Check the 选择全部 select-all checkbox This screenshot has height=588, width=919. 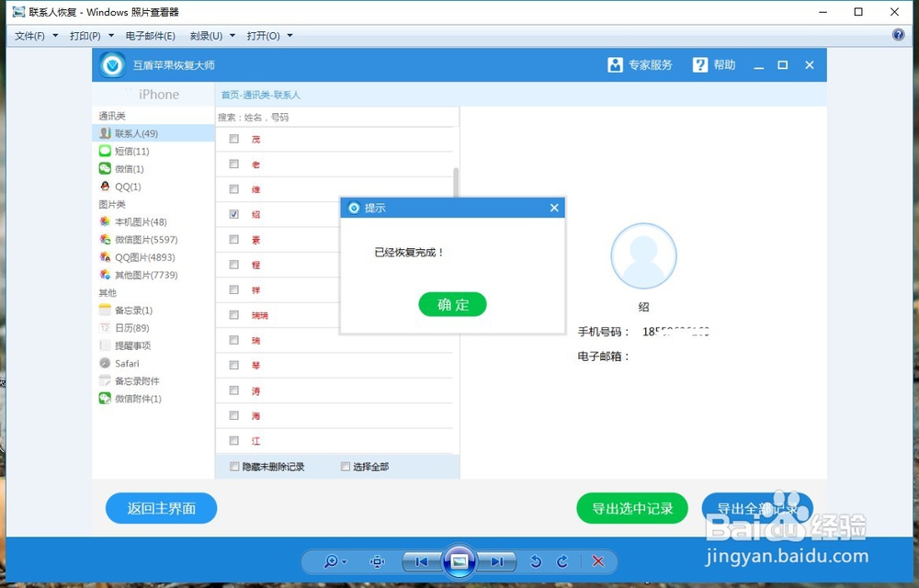click(x=346, y=466)
